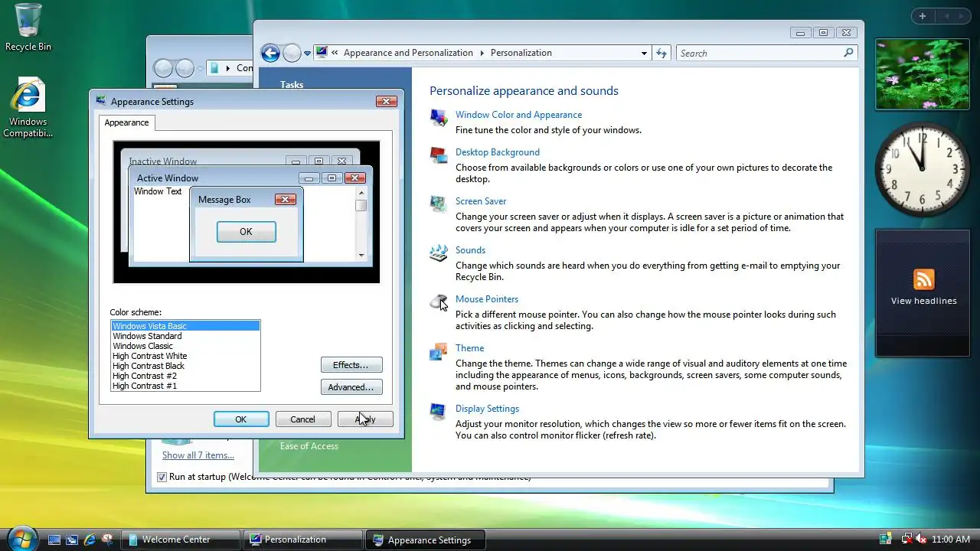Click the slideshow flower picture gadget
The width and height of the screenshot is (980, 551).
tap(923, 75)
